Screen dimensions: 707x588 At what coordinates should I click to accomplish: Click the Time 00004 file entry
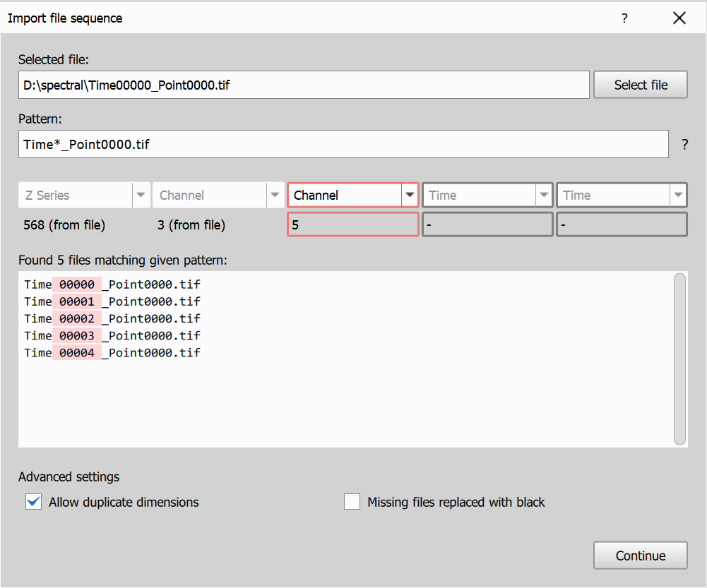coord(112,352)
